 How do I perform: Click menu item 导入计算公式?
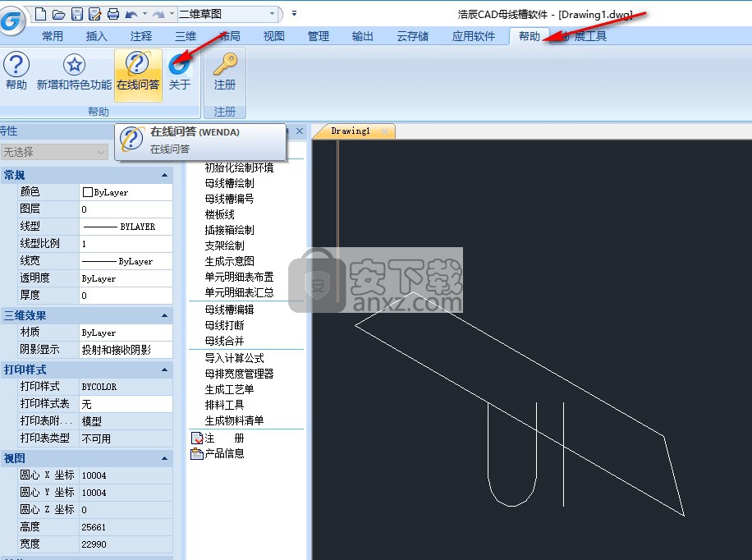coord(234,358)
